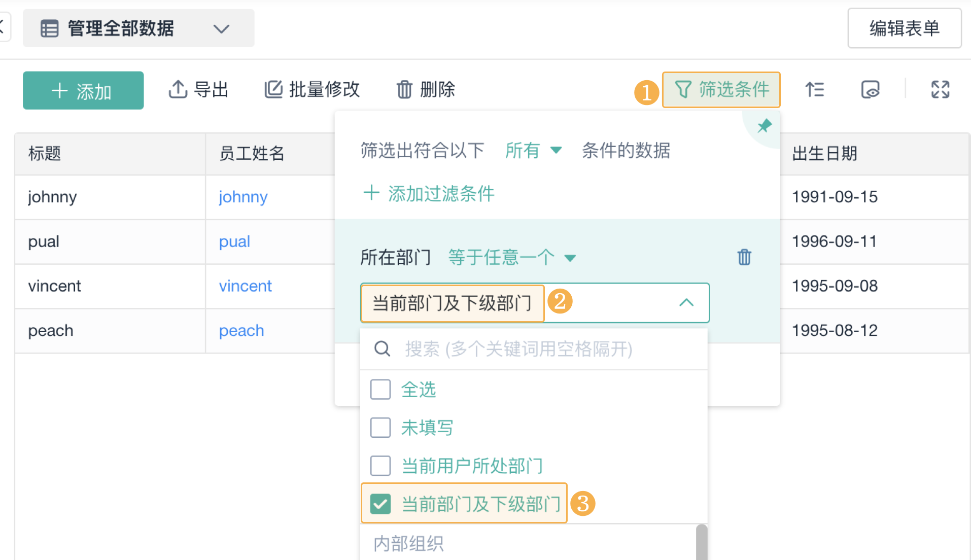Screen dimensions: 971x560
Task: Click the 删除 trash button
Action: tap(426, 90)
